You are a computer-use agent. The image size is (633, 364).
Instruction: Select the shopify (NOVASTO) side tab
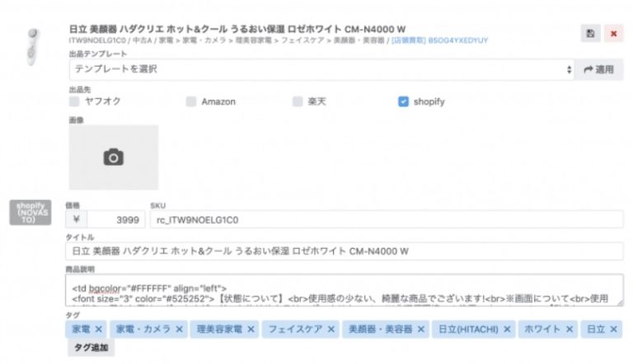click(30, 212)
